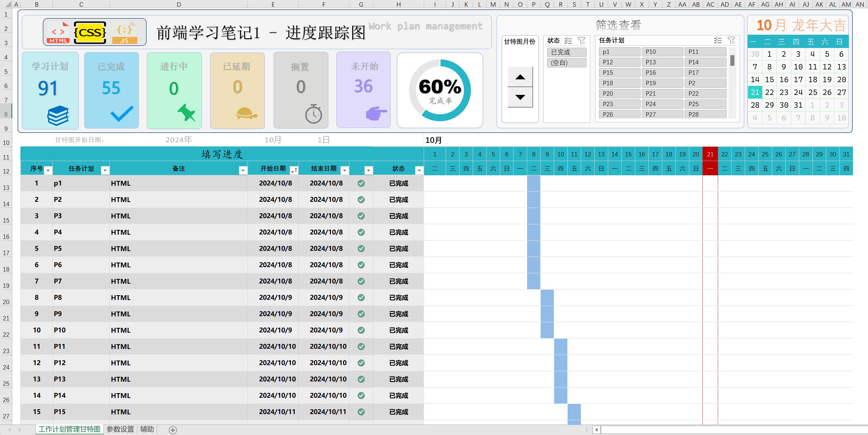The image size is (868, 435).
Task: Click the 已延期 0 summary card
Action: pos(238,90)
